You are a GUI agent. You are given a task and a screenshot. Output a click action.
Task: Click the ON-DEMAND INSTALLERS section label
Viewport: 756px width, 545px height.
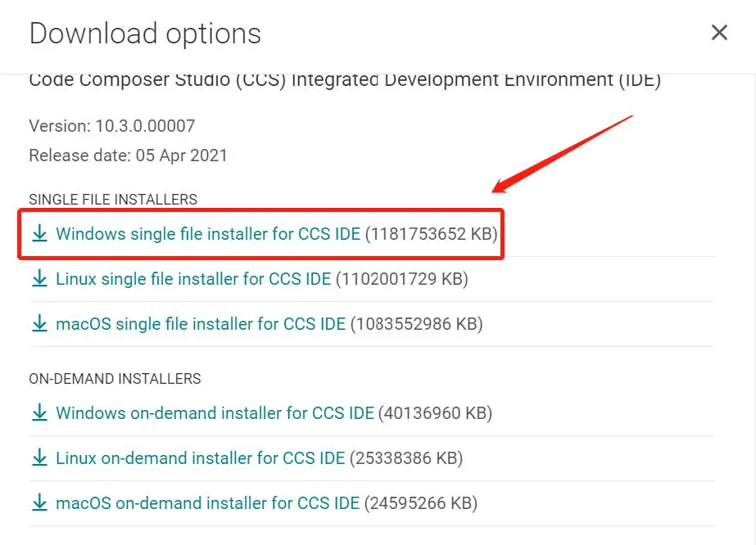click(115, 379)
